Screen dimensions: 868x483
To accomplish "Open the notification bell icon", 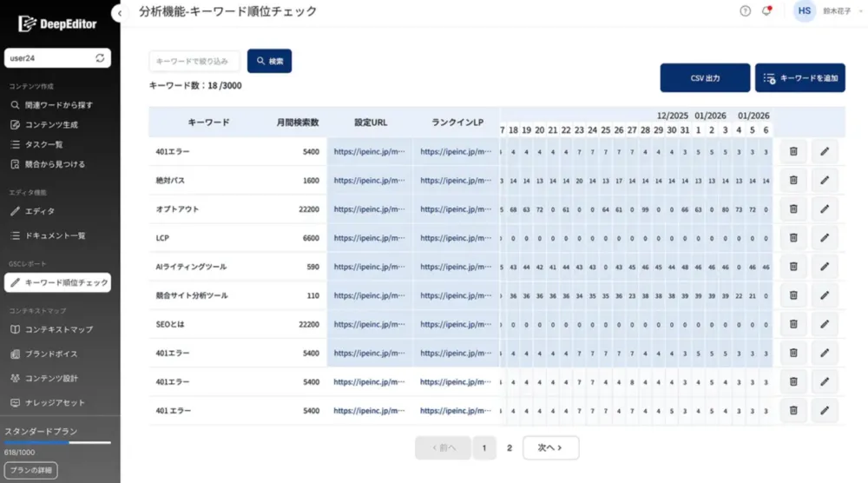I will (766, 11).
